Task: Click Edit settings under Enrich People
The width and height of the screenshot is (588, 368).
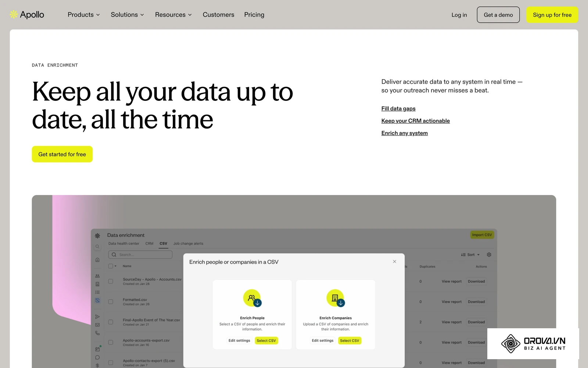Action: [239, 341]
